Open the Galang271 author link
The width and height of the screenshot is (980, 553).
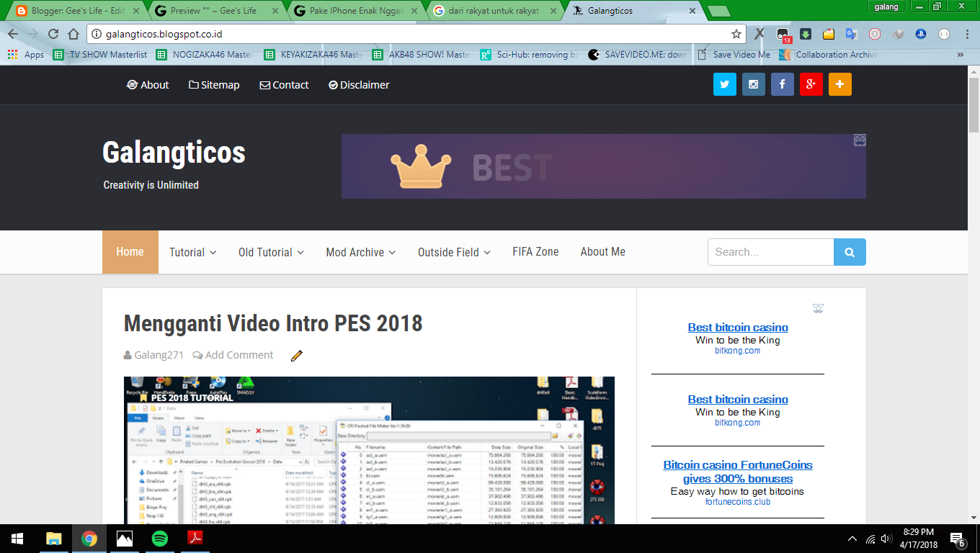point(153,355)
